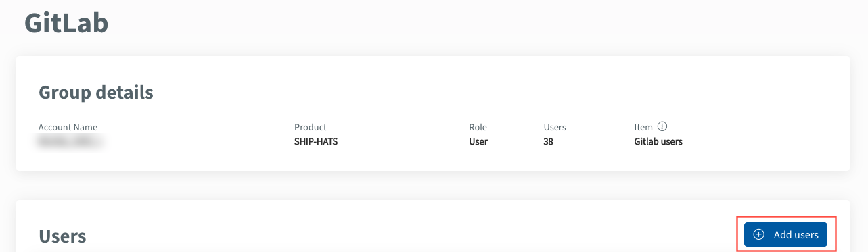
Task: Select the SHIP-HATS product value
Action: coord(316,142)
